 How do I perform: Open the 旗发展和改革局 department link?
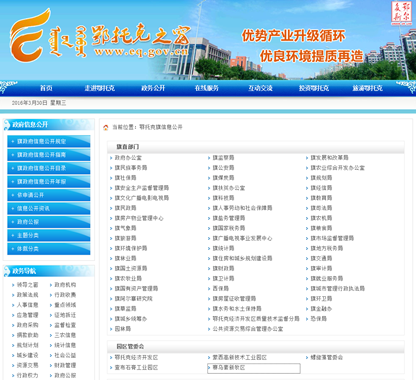[329, 158]
